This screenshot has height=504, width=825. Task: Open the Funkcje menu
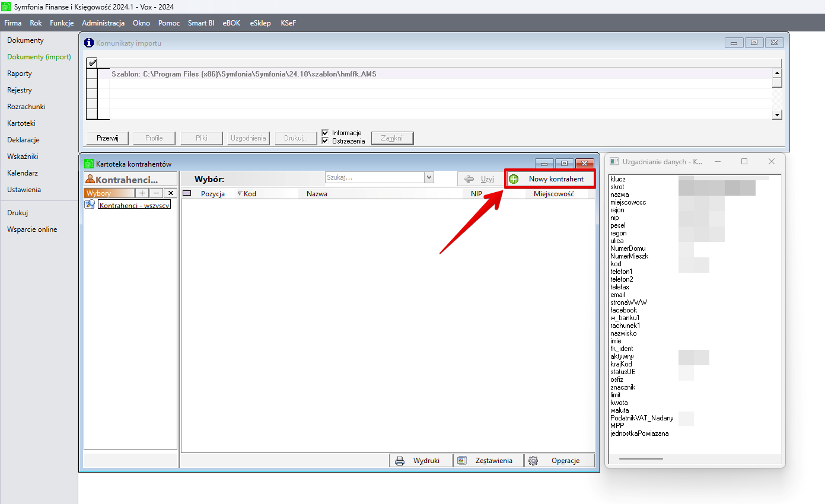click(x=62, y=23)
